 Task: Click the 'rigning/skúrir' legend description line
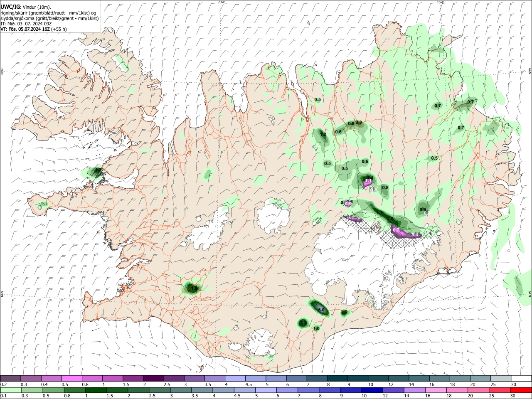click(x=49, y=13)
